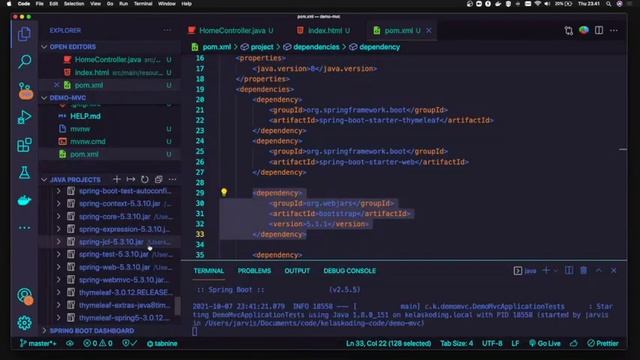Select the Debug Console tab
This screenshot has height=360, width=640.
(x=349, y=271)
